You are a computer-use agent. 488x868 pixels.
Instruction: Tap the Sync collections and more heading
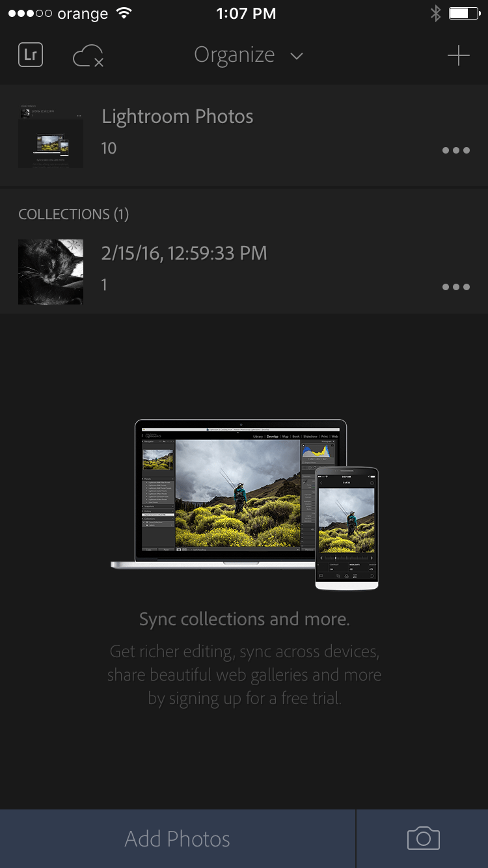[x=245, y=619]
